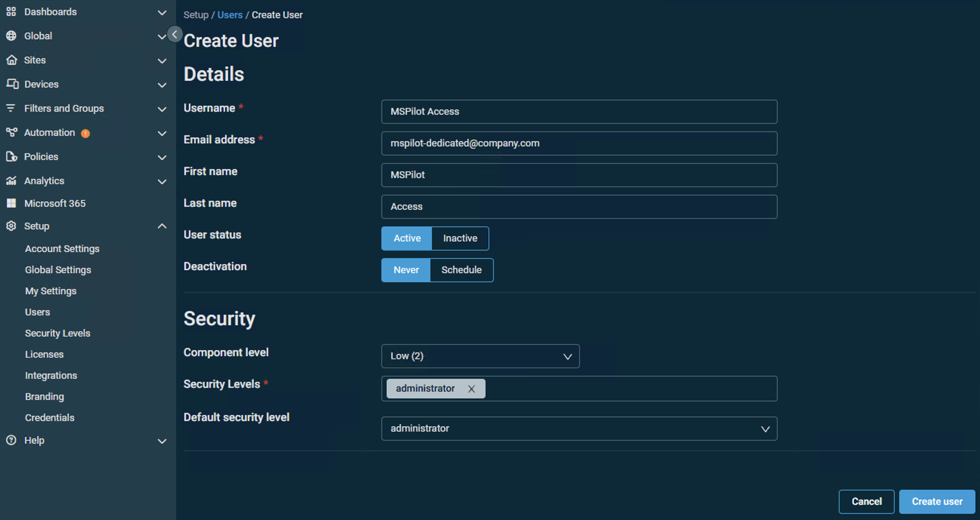Collapse the sidebar with the arrow button
The image size is (980, 520).
click(x=175, y=35)
